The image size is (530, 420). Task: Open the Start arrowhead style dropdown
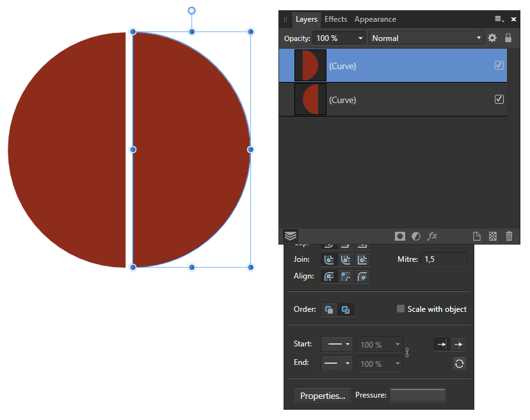(337, 344)
